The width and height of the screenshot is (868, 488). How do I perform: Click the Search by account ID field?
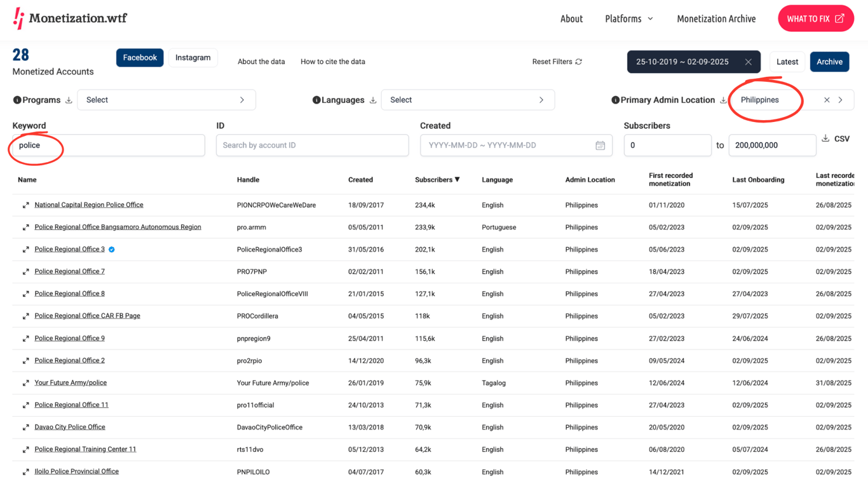[x=312, y=146]
